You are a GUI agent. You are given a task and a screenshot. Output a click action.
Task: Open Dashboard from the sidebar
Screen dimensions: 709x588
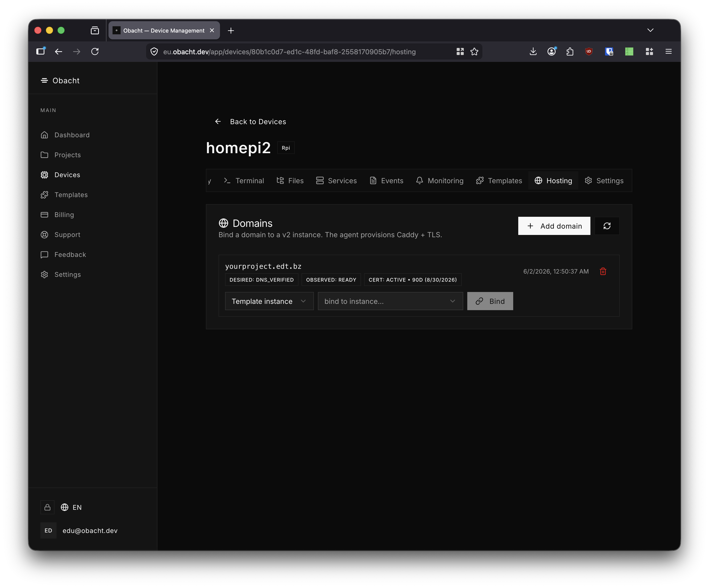tap(65, 135)
